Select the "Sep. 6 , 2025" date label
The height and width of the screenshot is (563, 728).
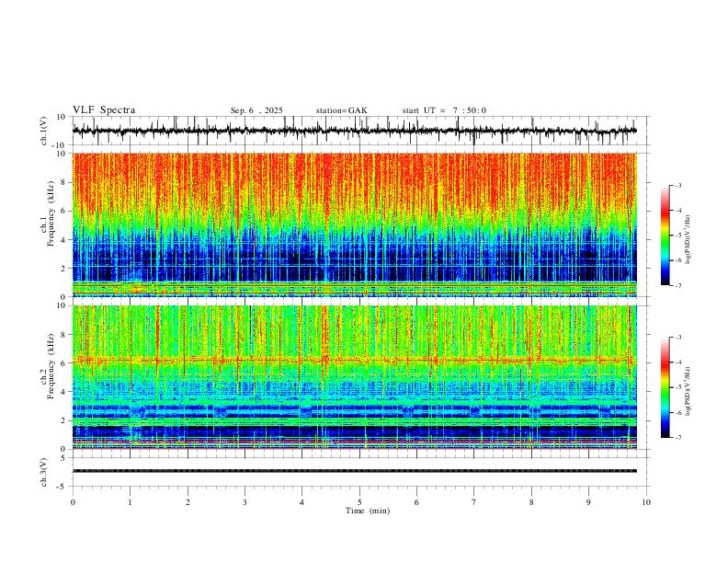coord(256,110)
